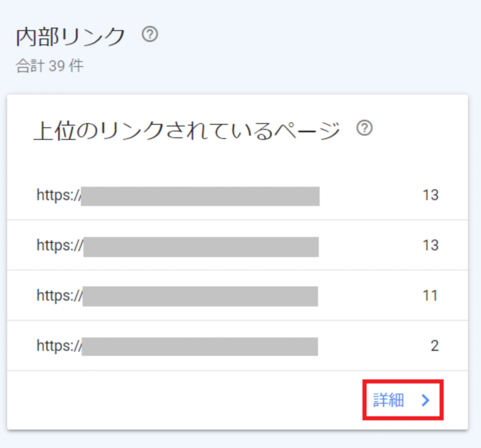481x448 pixels.
Task: Click the https:// text in the second row
Action: 59,245
